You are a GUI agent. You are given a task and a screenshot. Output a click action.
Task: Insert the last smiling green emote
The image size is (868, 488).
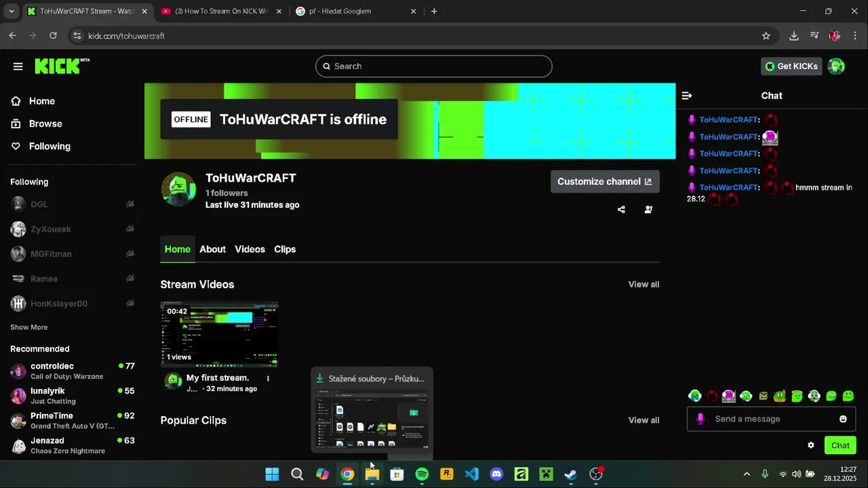(848, 396)
